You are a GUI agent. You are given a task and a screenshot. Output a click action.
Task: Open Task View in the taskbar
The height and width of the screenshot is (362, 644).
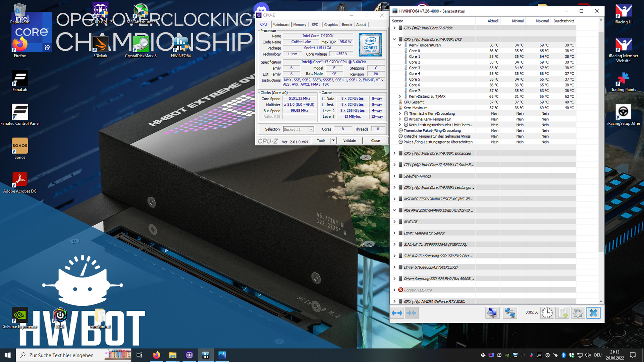(x=140, y=355)
